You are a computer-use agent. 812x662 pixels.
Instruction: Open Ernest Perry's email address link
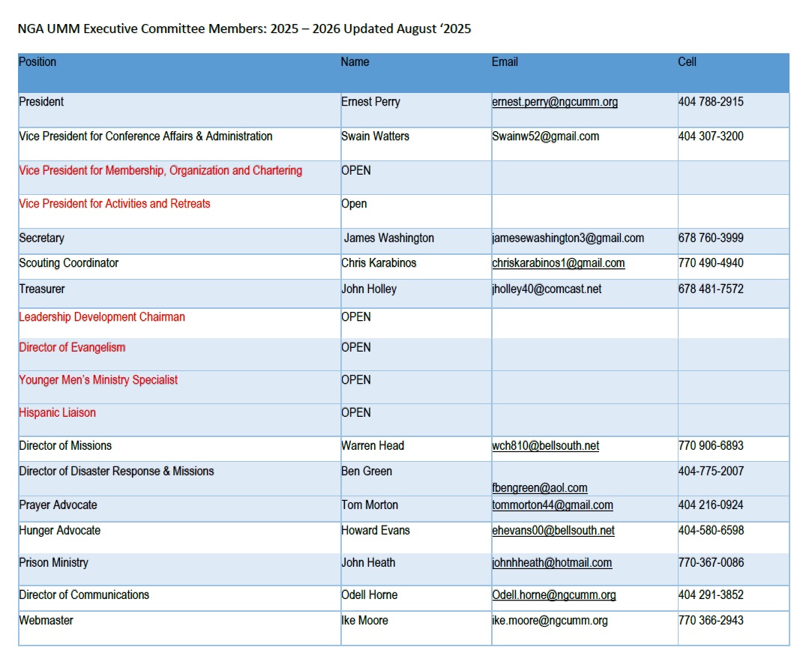[554, 102]
